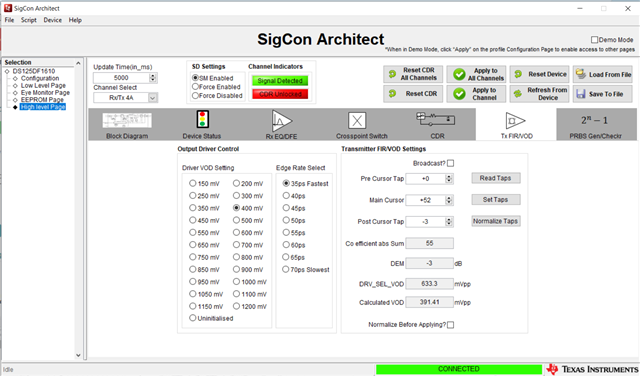
Task: Select Low Level Page in tree
Action: pos(43,85)
